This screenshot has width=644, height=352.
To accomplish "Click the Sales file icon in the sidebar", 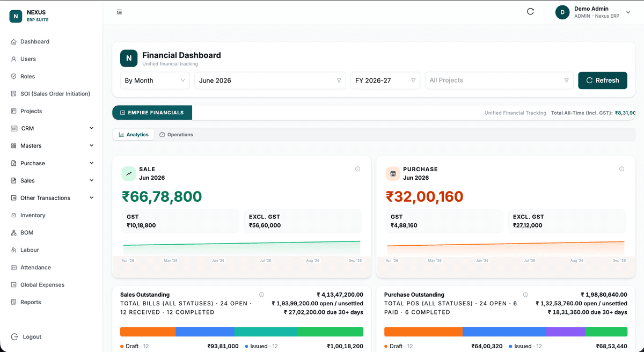I will 14,180.
